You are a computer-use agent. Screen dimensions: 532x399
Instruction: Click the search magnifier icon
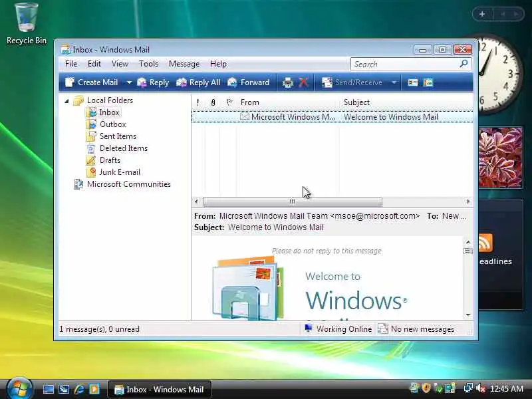tap(464, 63)
